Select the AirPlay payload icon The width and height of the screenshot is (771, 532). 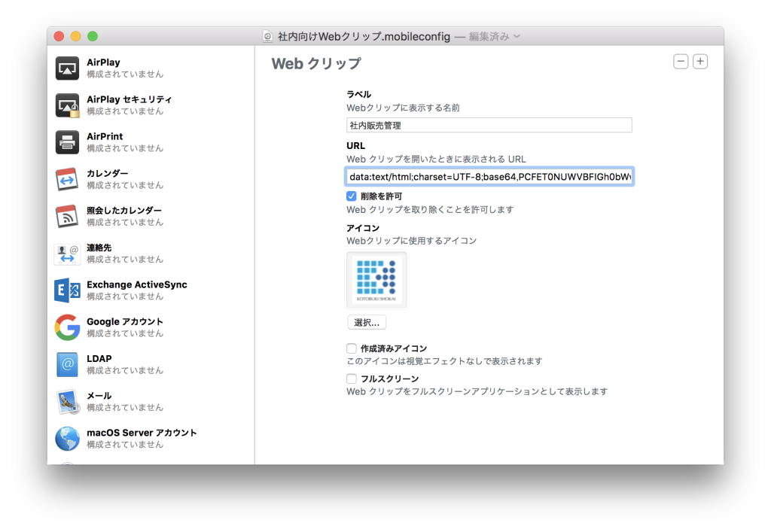click(67, 68)
